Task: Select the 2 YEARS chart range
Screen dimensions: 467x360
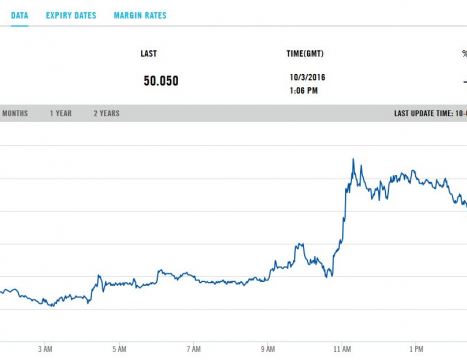Action: coord(106,113)
